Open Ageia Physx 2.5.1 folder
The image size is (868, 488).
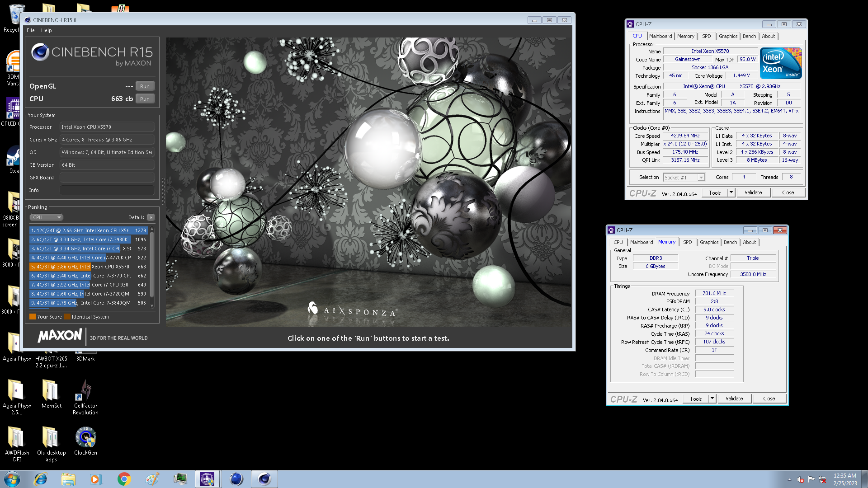[17, 398]
